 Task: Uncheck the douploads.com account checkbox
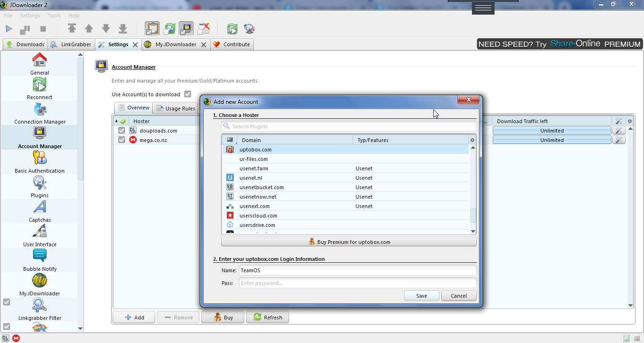pos(122,131)
